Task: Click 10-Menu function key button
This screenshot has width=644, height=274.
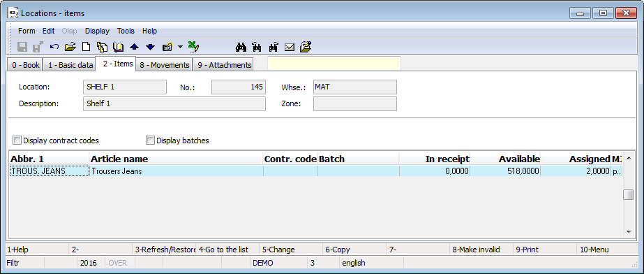Action: click(608, 250)
